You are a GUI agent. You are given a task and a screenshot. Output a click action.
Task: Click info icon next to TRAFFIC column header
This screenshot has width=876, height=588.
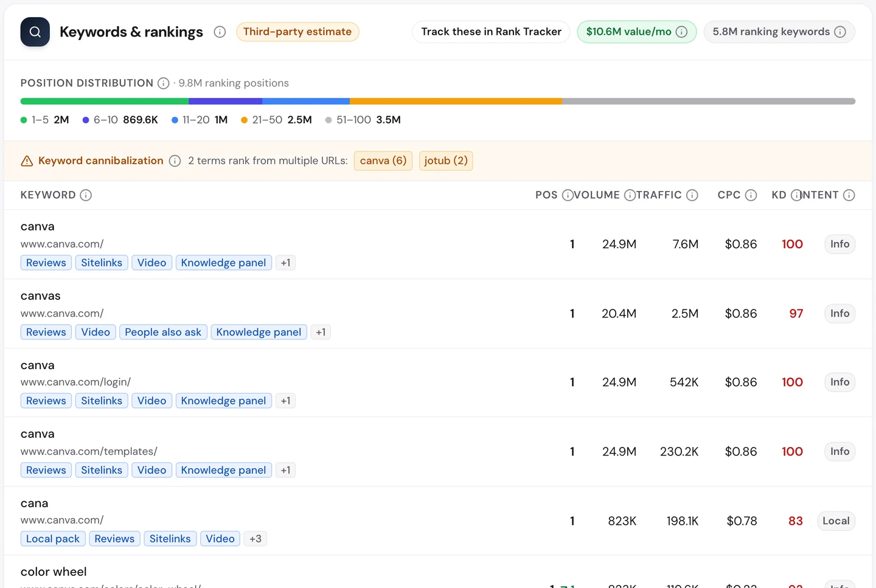click(x=692, y=195)
